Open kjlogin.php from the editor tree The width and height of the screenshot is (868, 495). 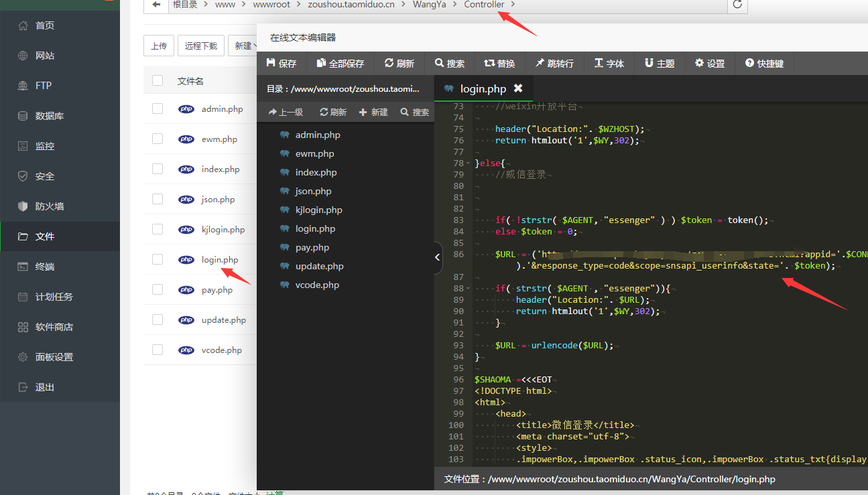coord(318,210)
